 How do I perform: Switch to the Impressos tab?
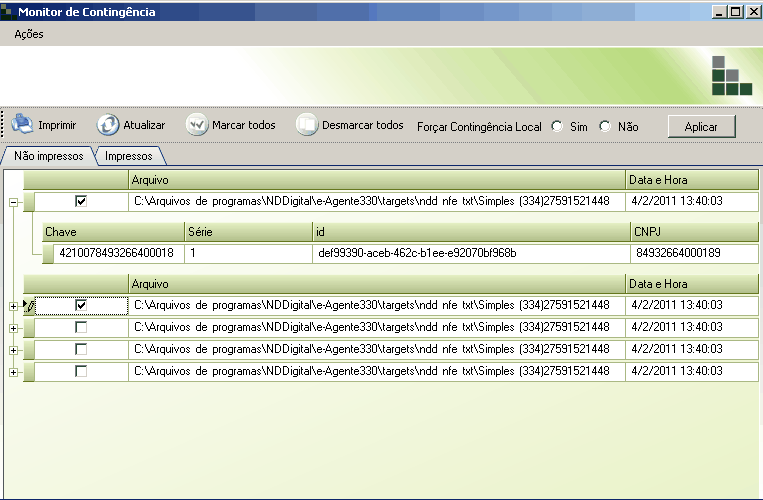click(129, 156)
